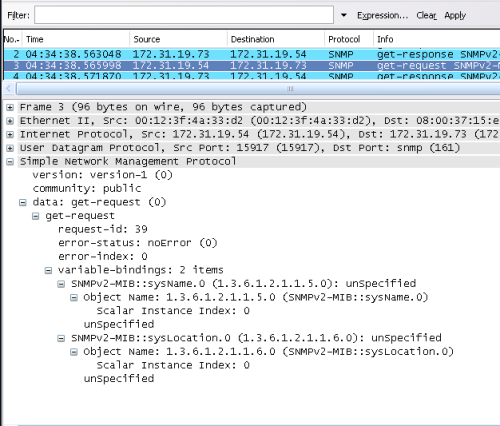This screenshot has height=426, width=500.
Task: Expand the Internet Protocol tree node
Action: pyautogui.click(x=10, y=134)
